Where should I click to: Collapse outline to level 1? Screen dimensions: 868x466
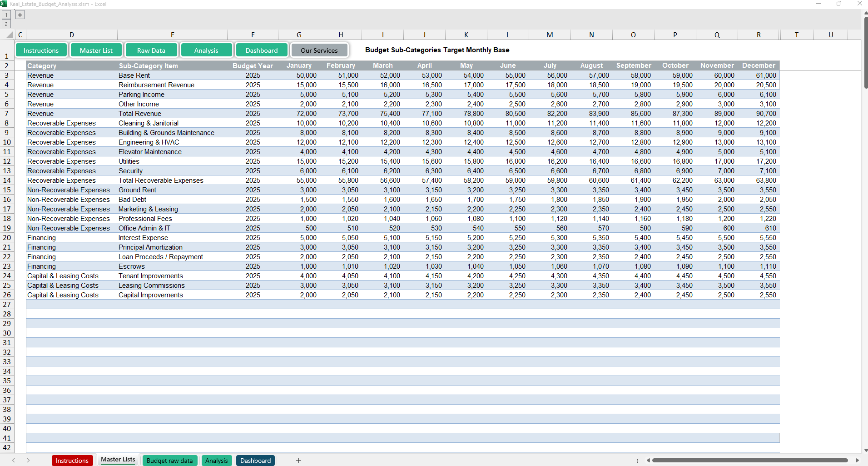point(6,15)
